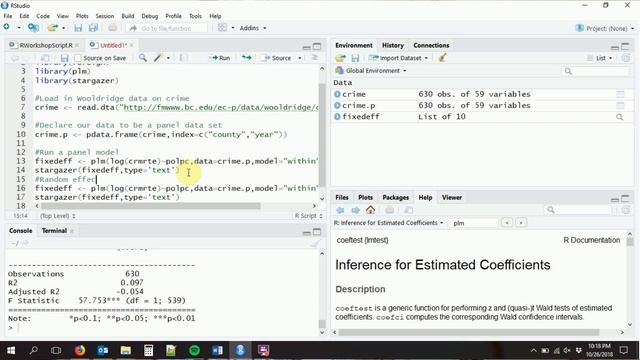Click the Source button
The image size is (640, 360).
(278, 58)
